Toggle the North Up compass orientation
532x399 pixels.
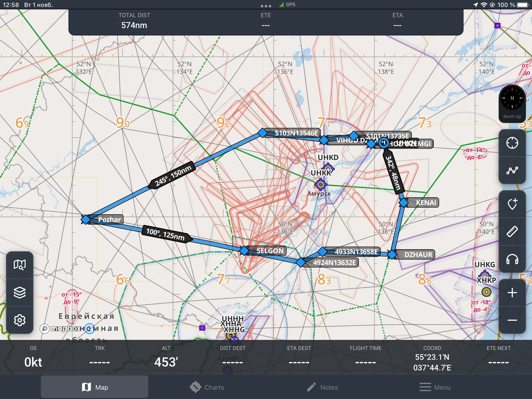pos(512,103)
